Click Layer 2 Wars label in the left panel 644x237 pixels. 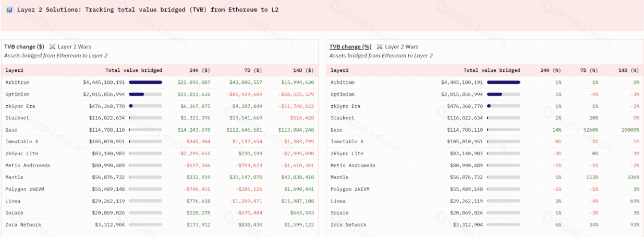78,47
